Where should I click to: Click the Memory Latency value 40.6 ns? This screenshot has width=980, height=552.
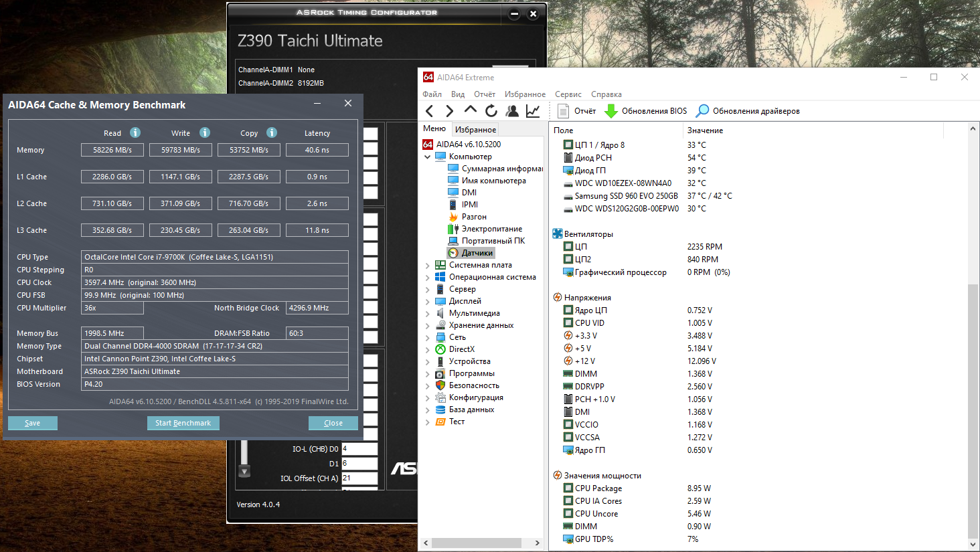[x=317, y=150]
